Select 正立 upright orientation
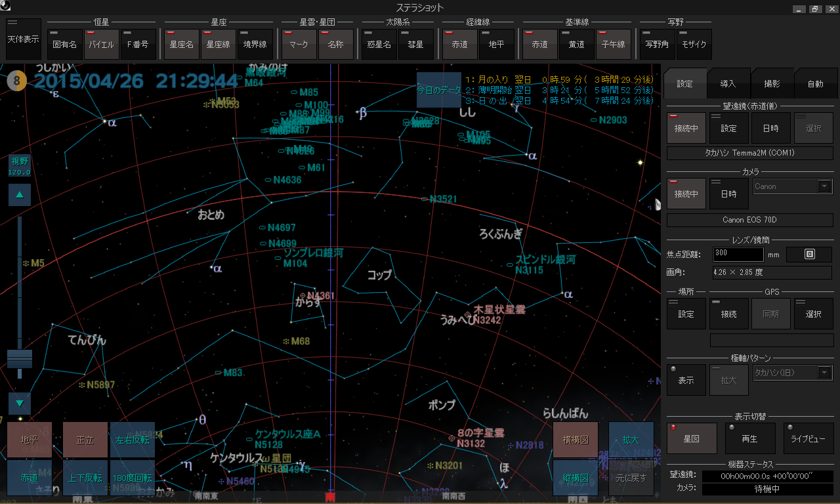 (85, 440)
